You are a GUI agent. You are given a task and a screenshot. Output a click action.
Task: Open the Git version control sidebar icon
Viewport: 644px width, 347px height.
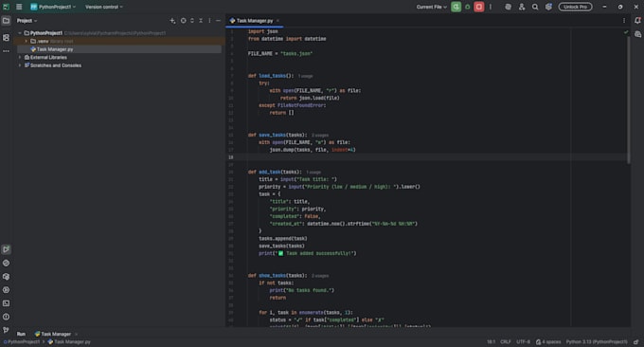coord(6,330)
